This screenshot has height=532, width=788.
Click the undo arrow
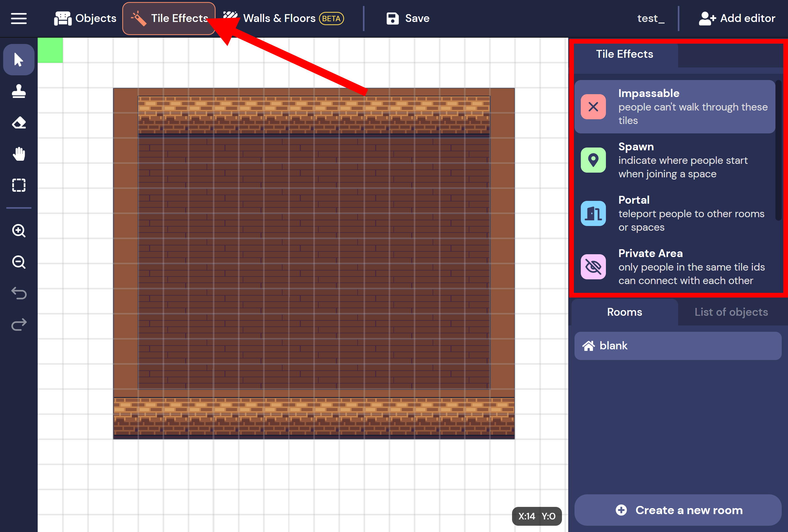[x=19, y=293]
